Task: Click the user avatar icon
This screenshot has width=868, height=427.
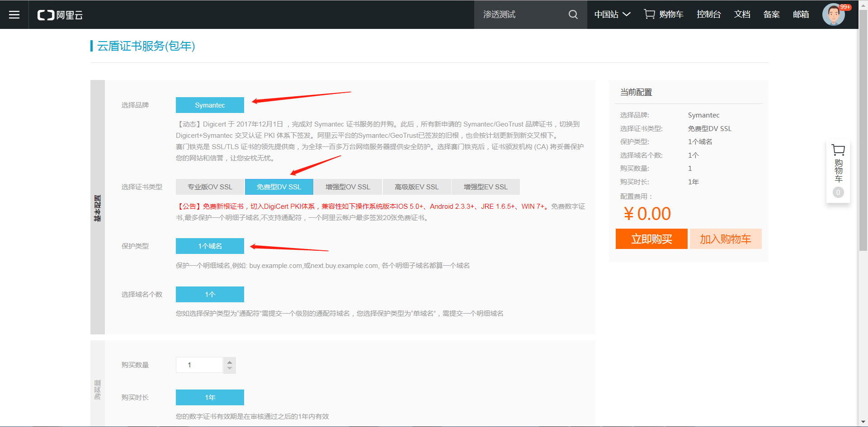Action: coord(834,14)
